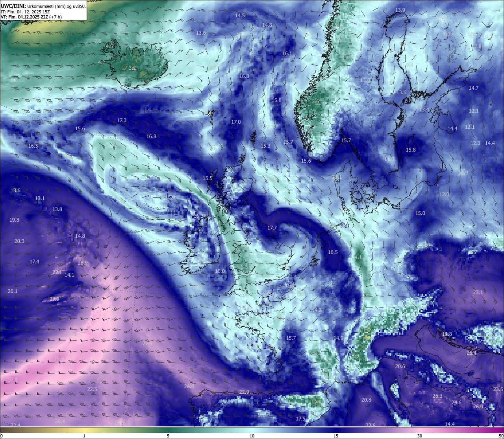Click the map value '13.1' in the western Atlantic
Image resolution: width=504 pixels, height=439 pixels.
40,198
